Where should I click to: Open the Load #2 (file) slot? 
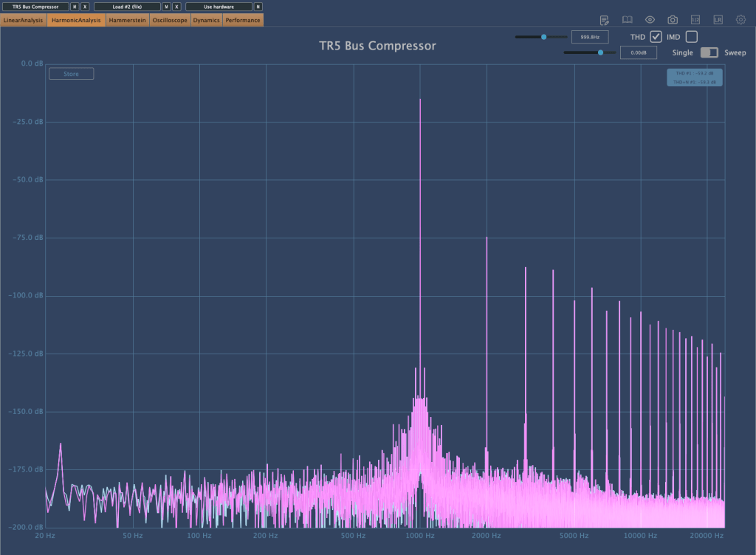point(127,7)
